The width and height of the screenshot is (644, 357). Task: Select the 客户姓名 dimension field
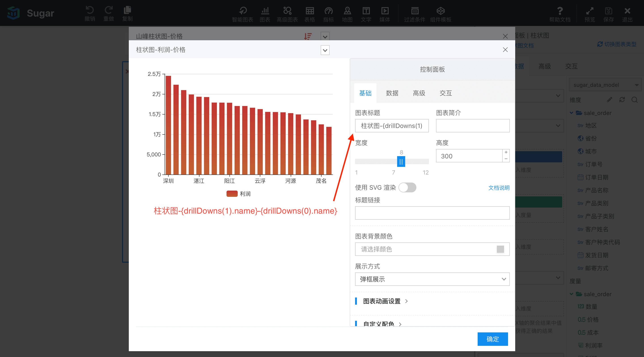(593, 229)
